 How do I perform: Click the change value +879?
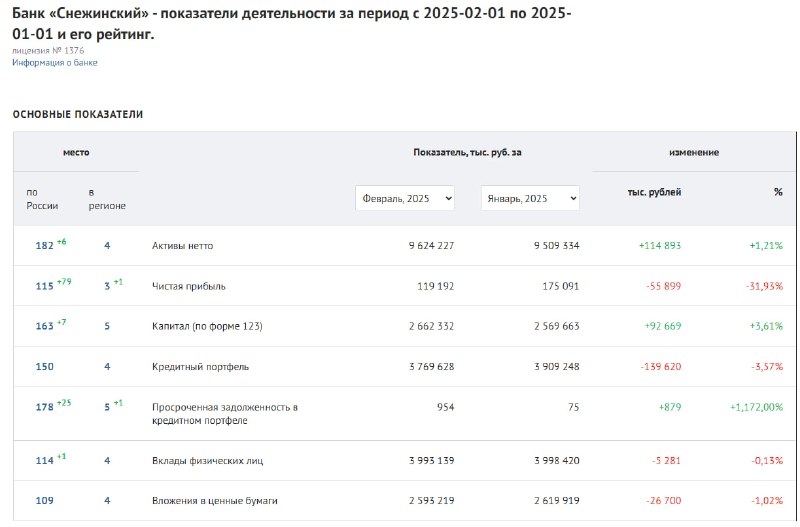[670, 407]
